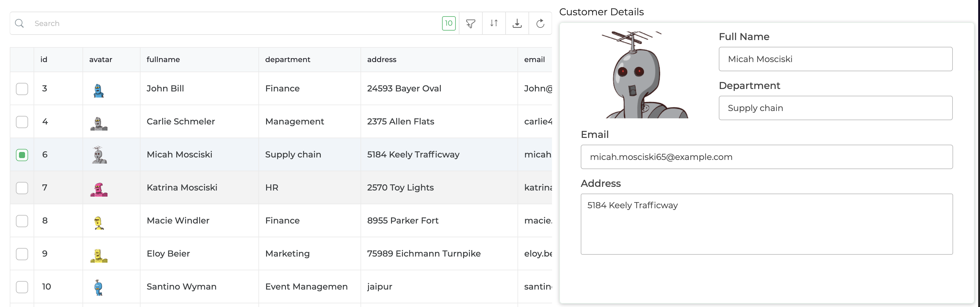The width and height of the screenshot is (980, 307).
Task: Edit the Department field
Action: [x=836, y=108]
